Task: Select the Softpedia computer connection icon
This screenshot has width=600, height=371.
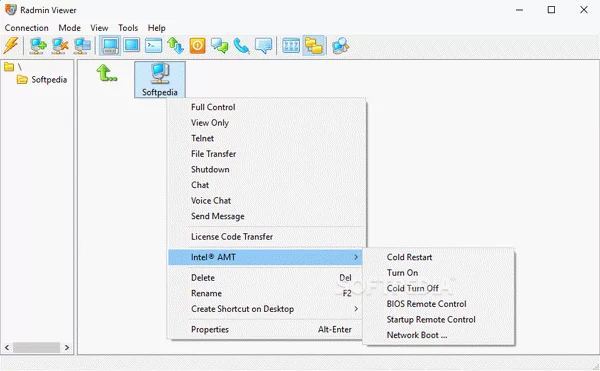Action: [160, 80]
